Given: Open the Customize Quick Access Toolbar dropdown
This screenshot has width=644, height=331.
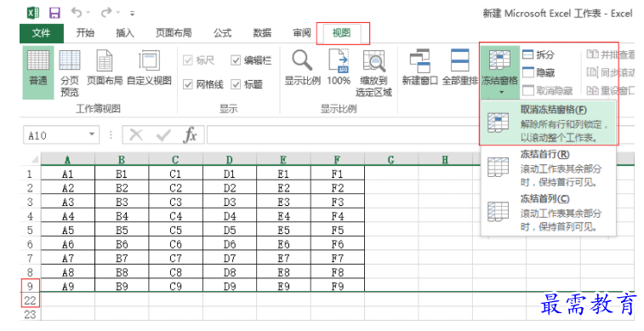Looking at the screenshot, I should point(132,14).
